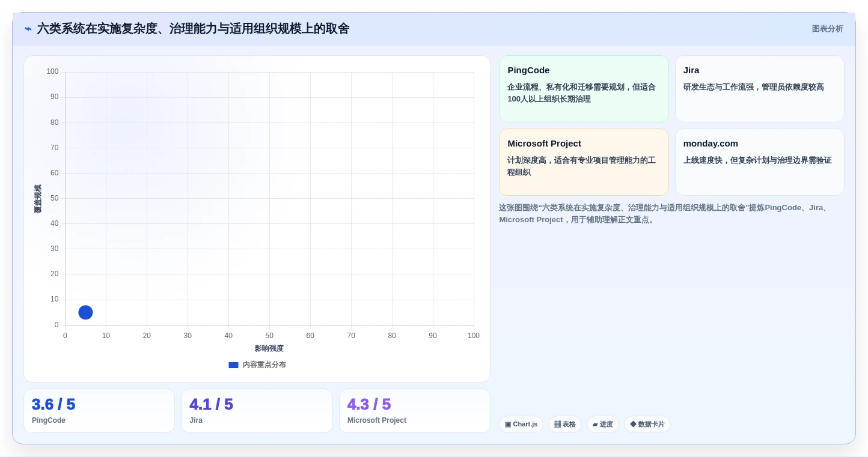868x457 pixels.
Task: Select the Microsoft Project description card
Action: click(584, 162)
